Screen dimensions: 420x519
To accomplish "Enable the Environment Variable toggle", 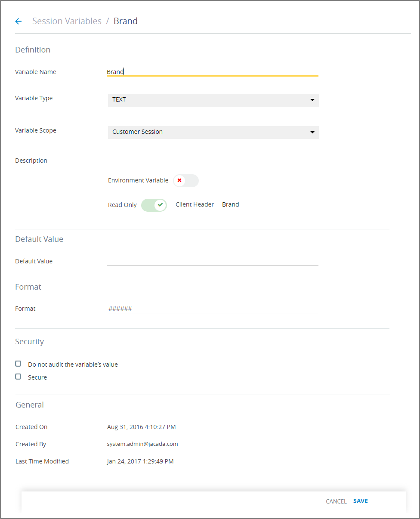I will pos(186,181).
